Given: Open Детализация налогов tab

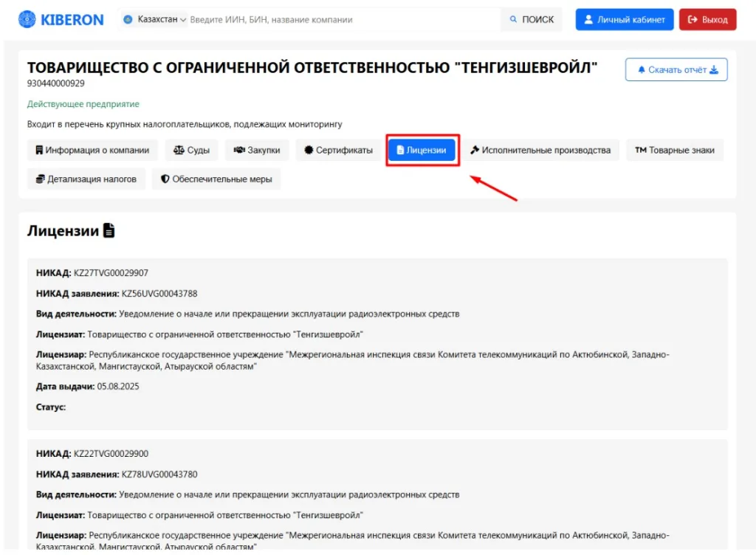Looking at the screenshot, I should point(86,179).
